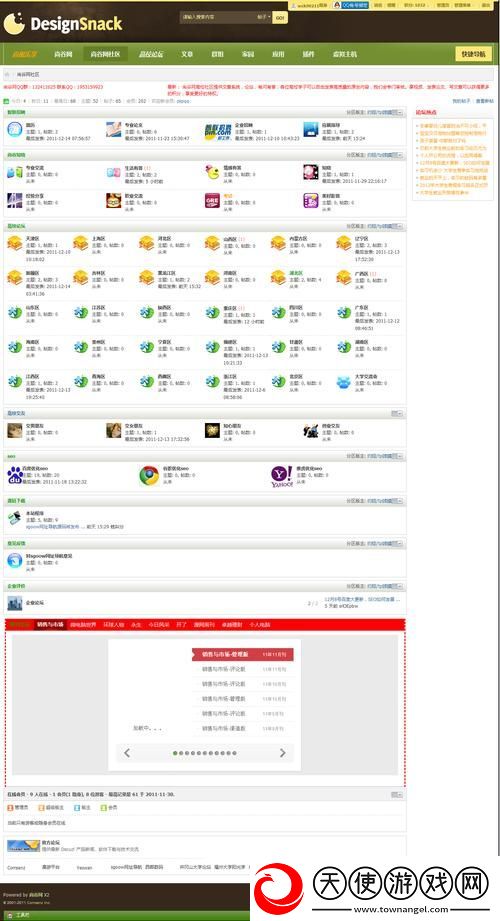Click the 大学交流会 people group icon

[x=344, y=382]
